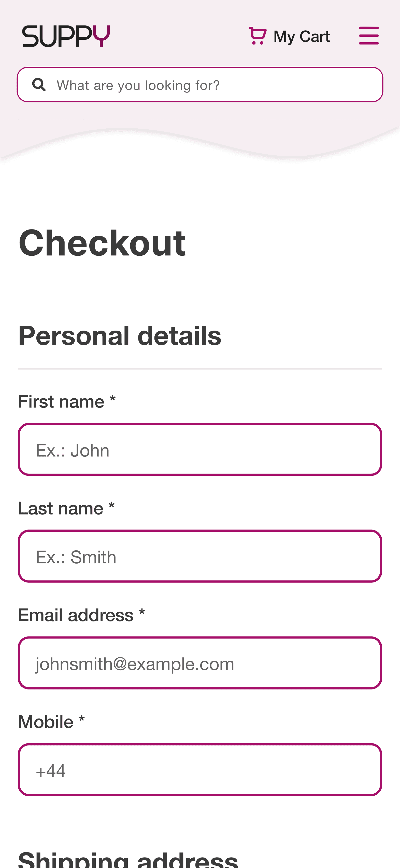Click the shopping cart icon
Image resolution: width=400 pixels, height=868 pixels.
pos(258,36)
